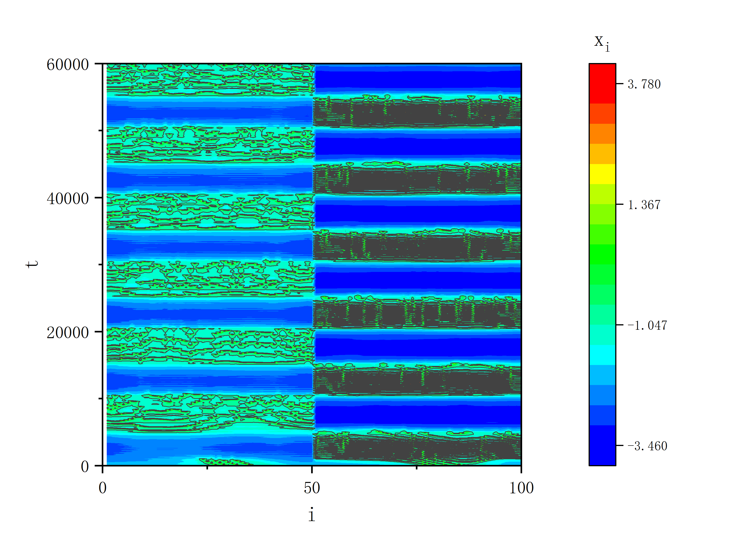Click the colorbar label -1.047
The height and width of the screenshot is (560, 732).
point(647,325)
